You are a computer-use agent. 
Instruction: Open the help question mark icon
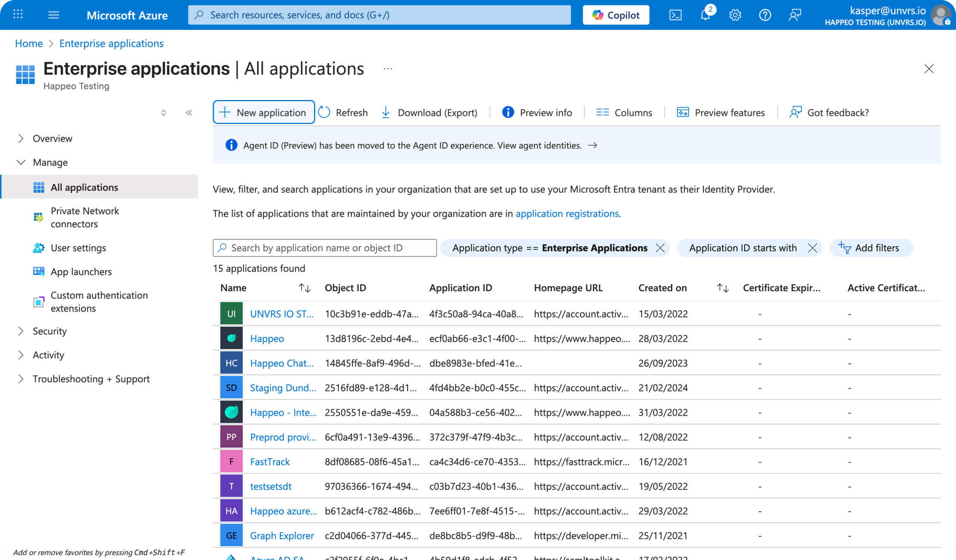click(x=765, y=15)
